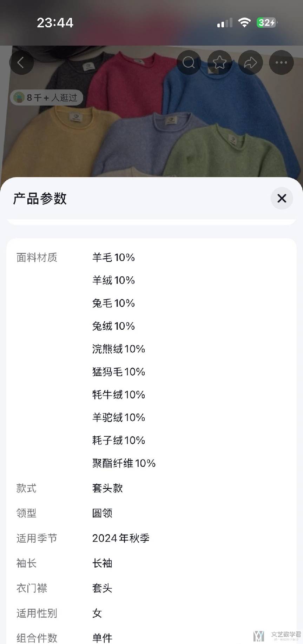Tap the share arrow icon
303x644 pixels.
point(250,63)
